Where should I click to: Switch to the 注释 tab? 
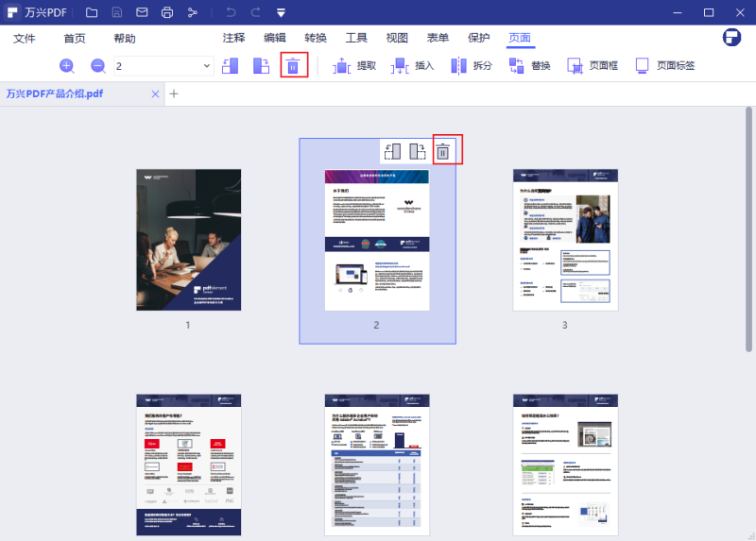point(233,38)
